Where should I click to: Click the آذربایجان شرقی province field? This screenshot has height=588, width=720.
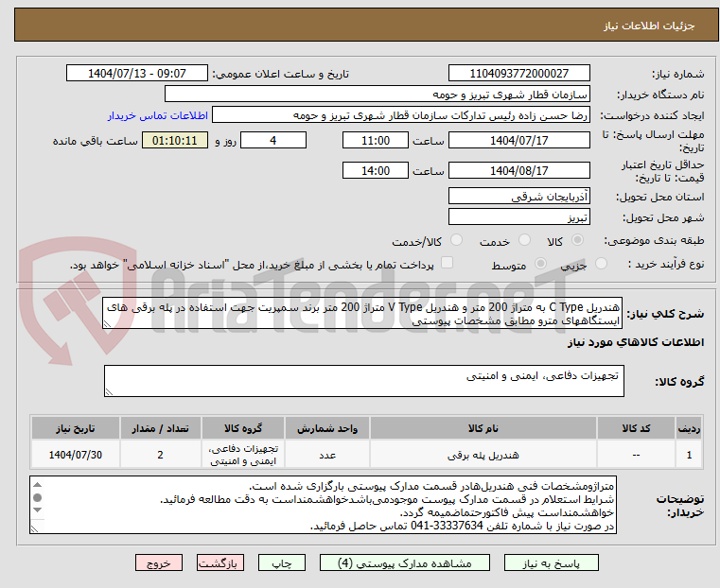[518, 197]
